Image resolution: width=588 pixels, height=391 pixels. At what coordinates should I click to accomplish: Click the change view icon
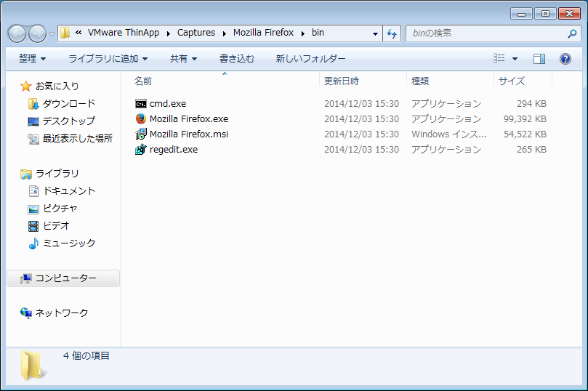pos(499,58)
